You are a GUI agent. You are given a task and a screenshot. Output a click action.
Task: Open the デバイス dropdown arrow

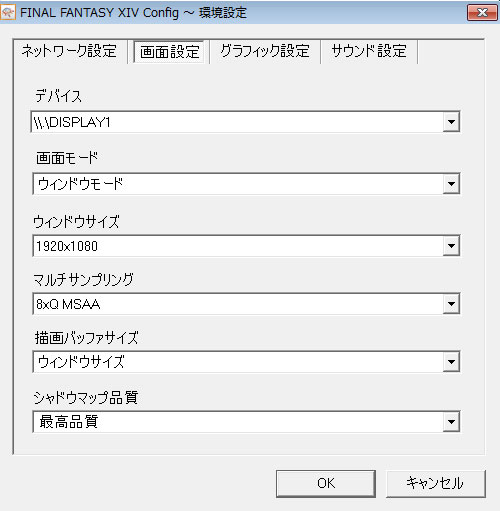point(451,122)
